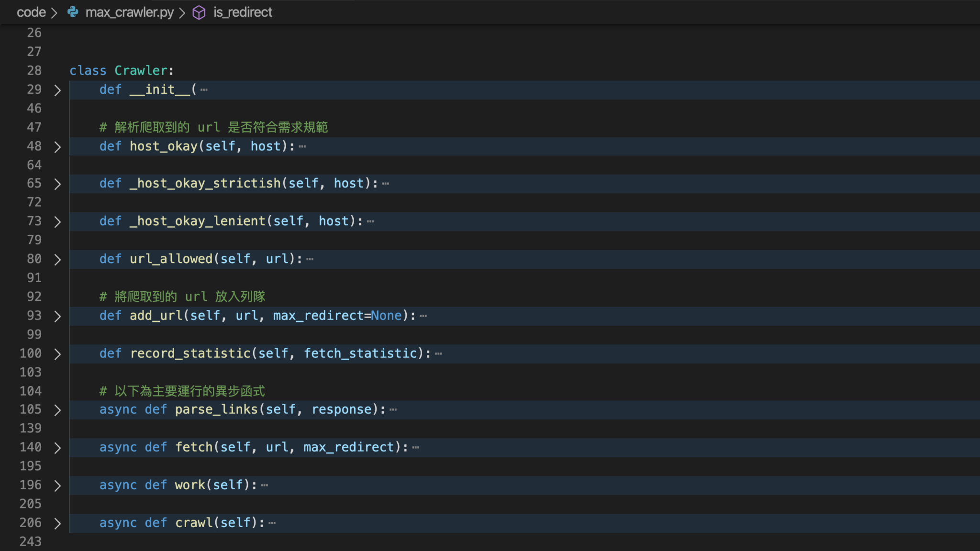Expand the folded __init__ method

click(x=57, y=90)
